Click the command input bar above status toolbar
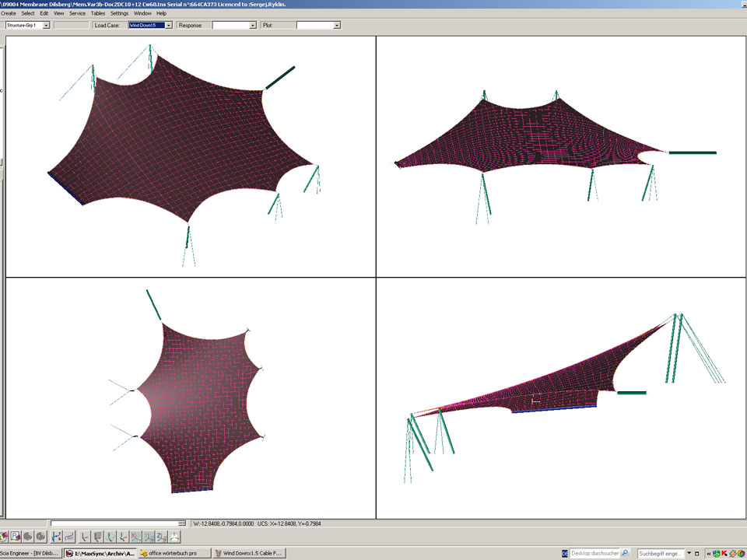 pyautogui.click(x=117, y=523)
